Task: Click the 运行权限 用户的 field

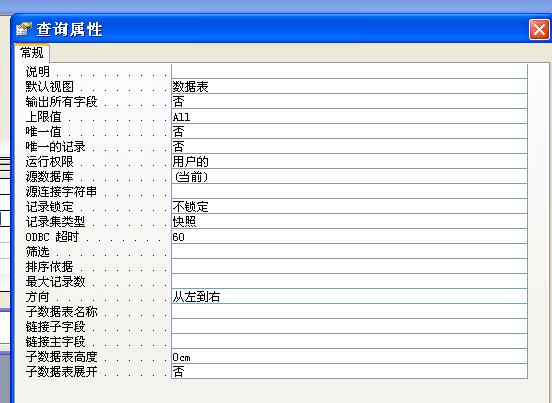Action: (349, 162)
